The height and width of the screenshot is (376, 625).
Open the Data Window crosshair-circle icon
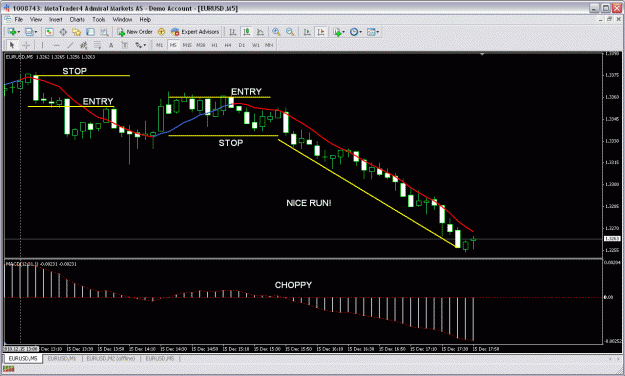tap(63, 32)
